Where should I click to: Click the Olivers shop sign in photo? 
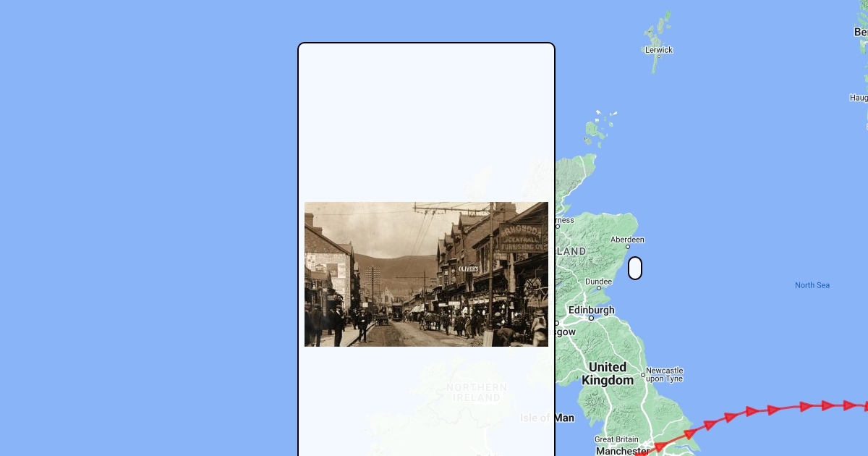[468, 269]
